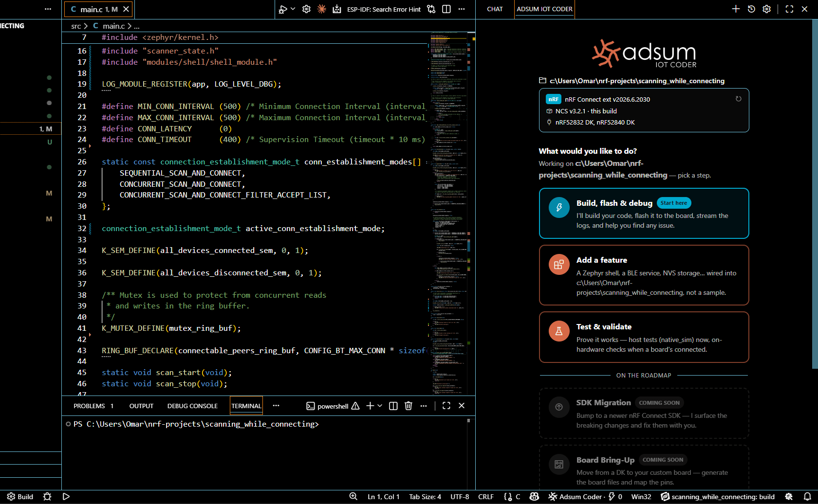
Task: Kill the terminal with the trash icon
Action: 409,406
